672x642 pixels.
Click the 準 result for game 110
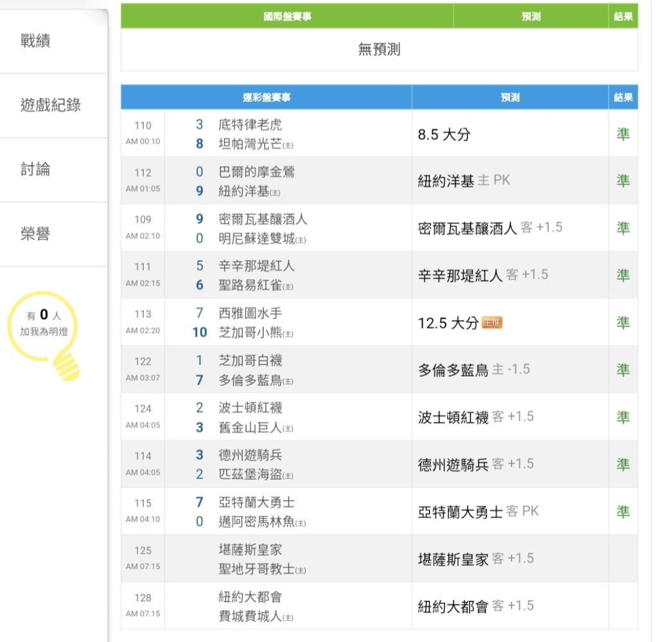point(623,134)
